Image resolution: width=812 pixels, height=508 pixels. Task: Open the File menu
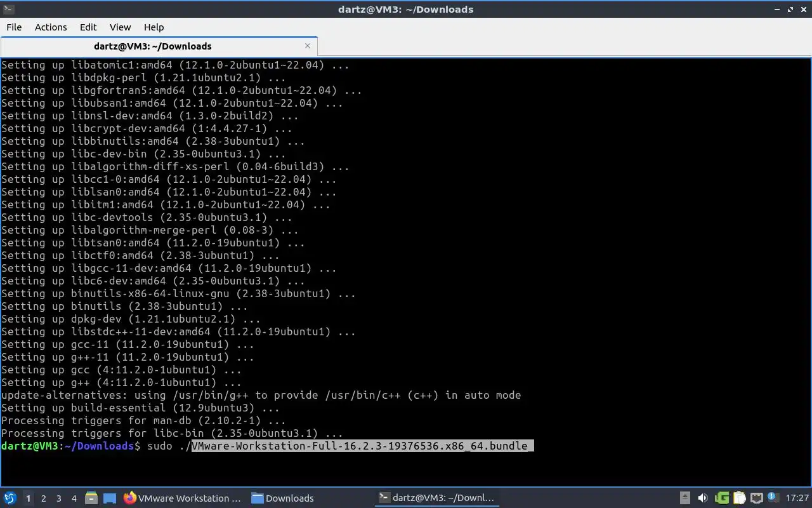tap(14, 27)
